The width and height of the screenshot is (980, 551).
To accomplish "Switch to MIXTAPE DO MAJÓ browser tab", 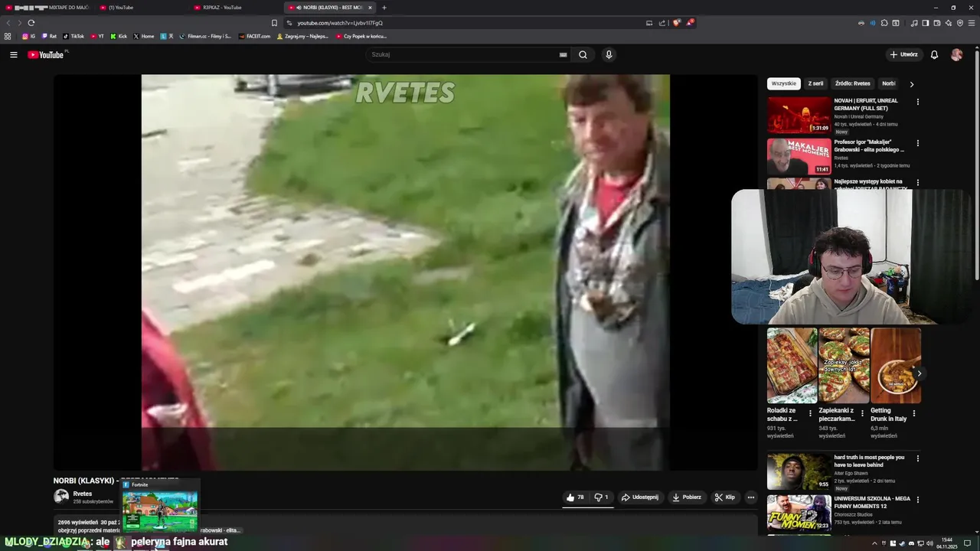I will pos(47,8).
